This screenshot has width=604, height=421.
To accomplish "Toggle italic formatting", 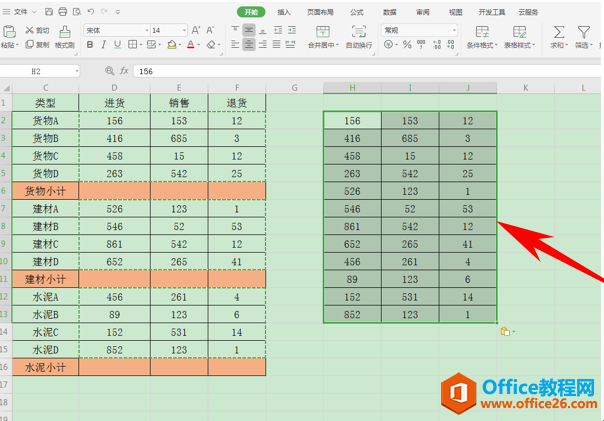I will tap(103, 45).
